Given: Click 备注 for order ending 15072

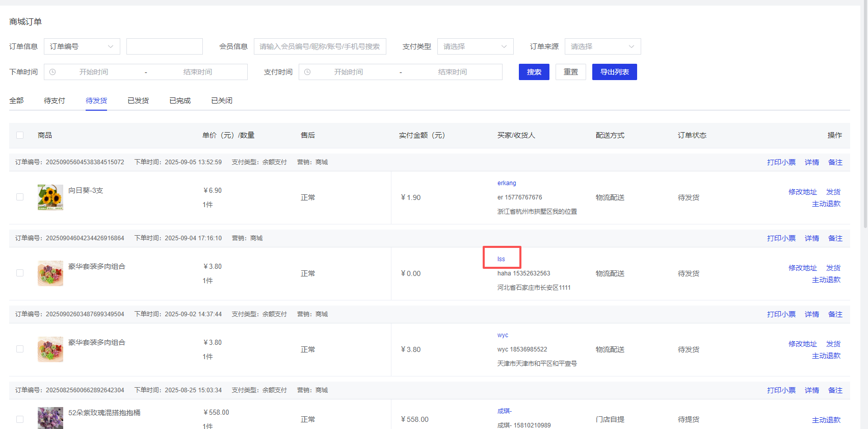Looking at the screenshot, I should [x=835, y=162].
